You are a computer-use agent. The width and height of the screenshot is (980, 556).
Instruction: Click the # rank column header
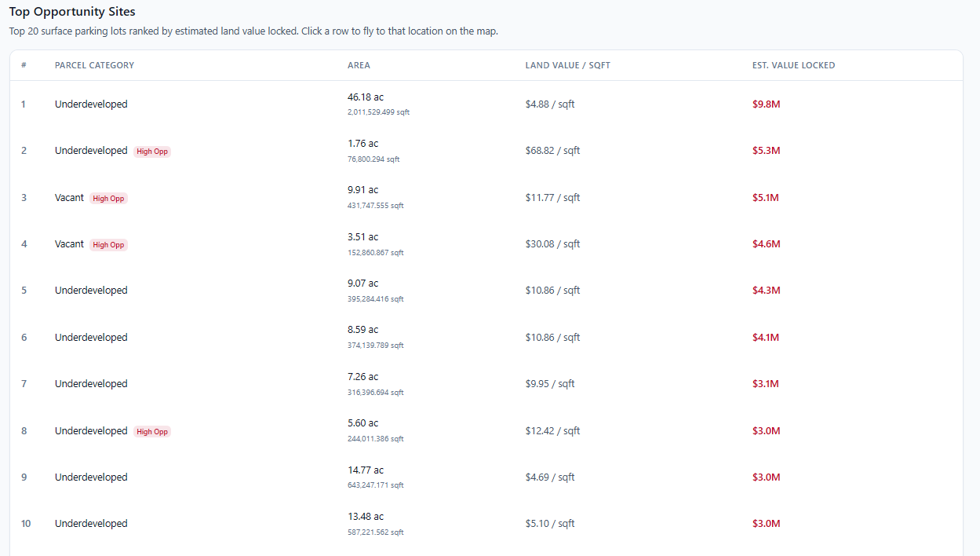(x=24, y=65)
